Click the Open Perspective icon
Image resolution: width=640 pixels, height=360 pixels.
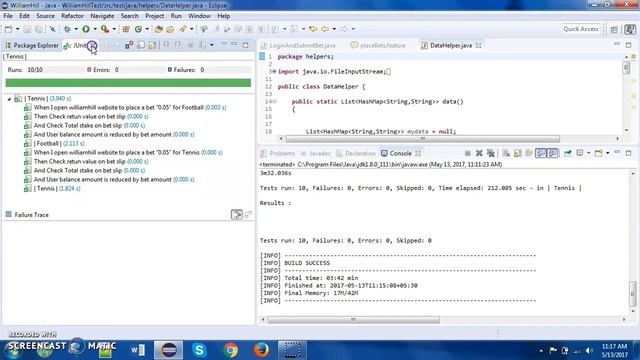click(614, 29)
